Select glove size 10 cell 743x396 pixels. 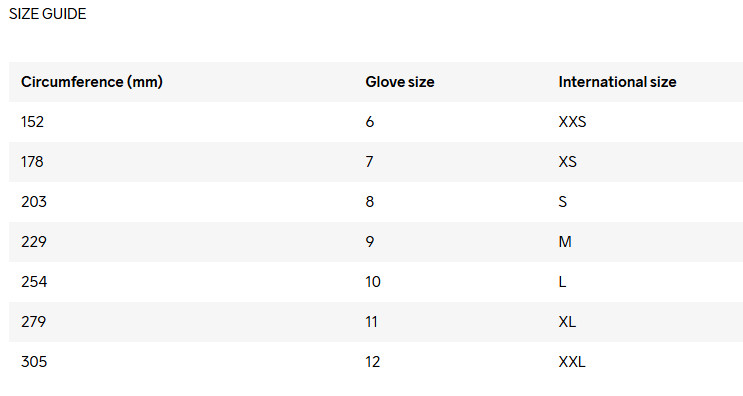(373, 282)
